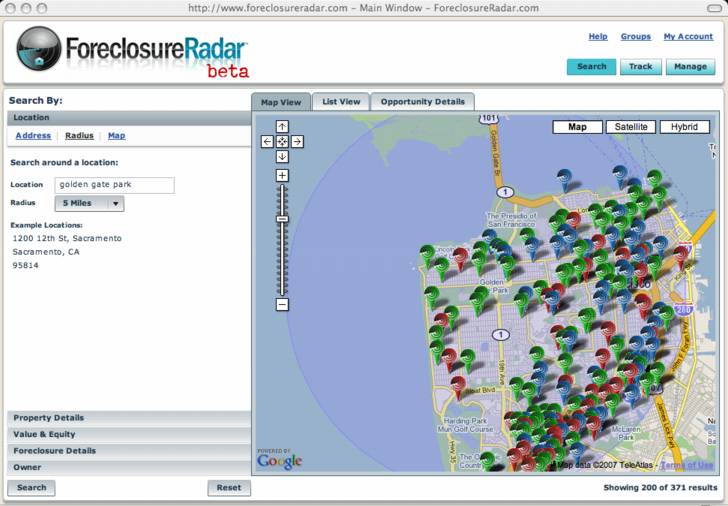Pan the map left with arrow button
728x506 pixels.
[x=267, y=142]
